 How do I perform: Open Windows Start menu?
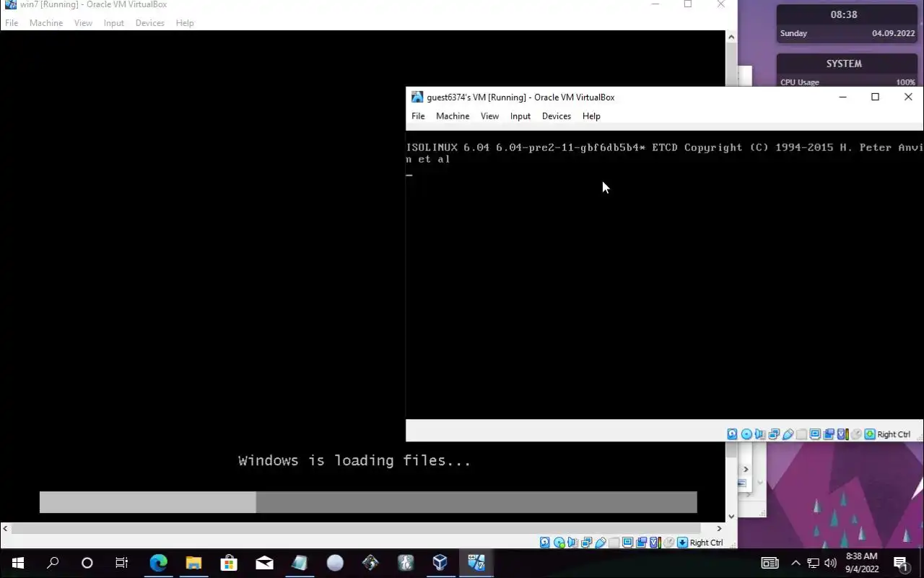point(17,563)
